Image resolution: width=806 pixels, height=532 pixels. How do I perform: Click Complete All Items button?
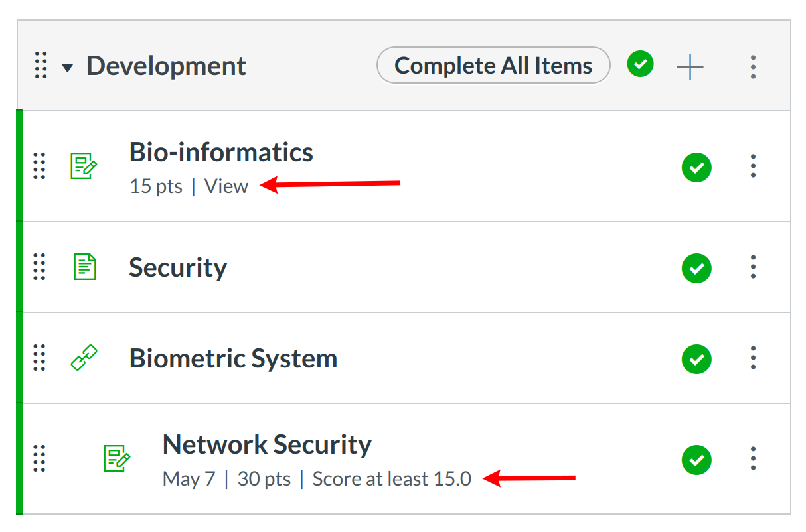coord(493,66)
